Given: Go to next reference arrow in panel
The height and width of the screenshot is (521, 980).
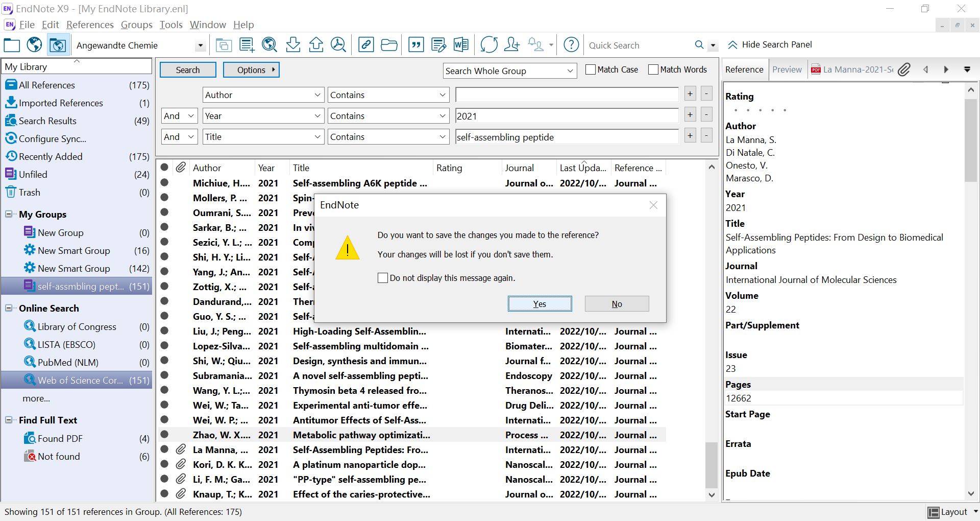Looking at the screenshot, I should coord(946,69).
